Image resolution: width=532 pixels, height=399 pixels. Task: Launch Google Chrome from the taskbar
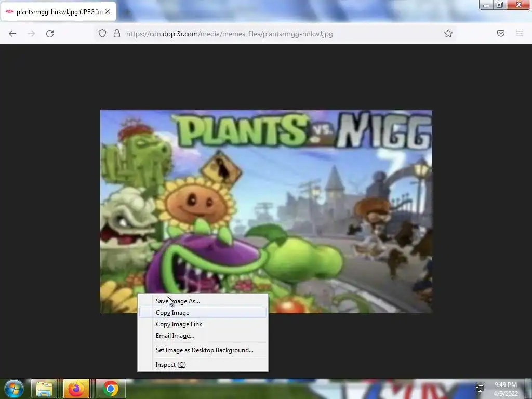[111, 389]
